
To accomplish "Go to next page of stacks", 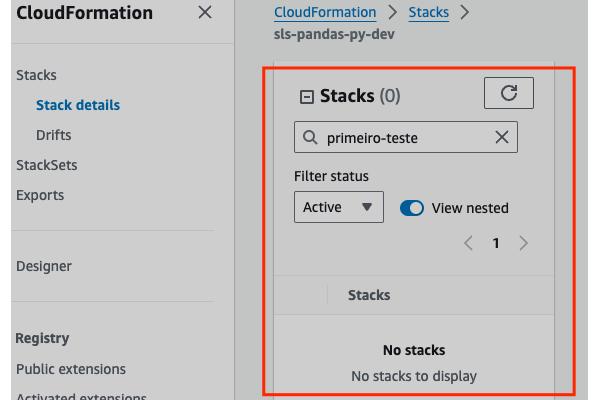I will tap(524, 243).
